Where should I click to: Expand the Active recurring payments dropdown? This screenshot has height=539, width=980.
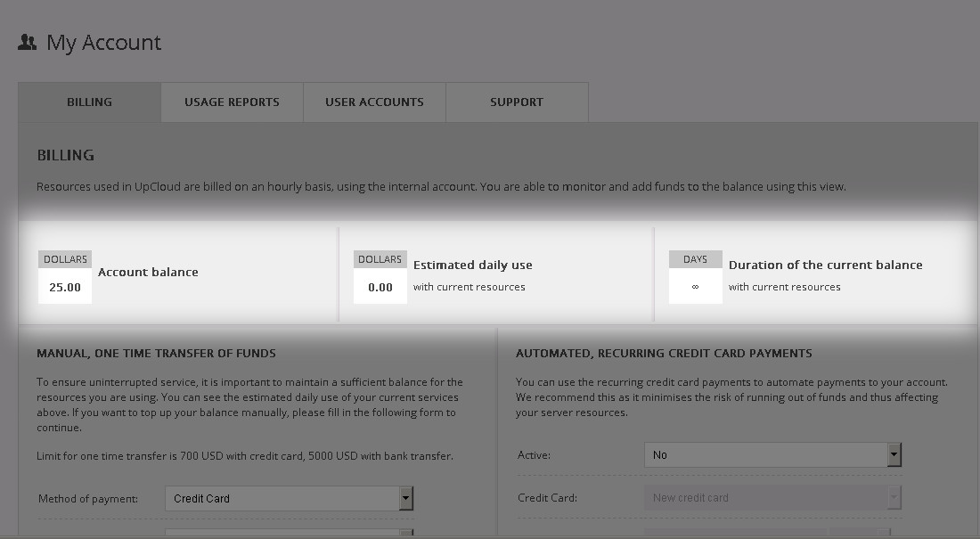pos(772,455)
